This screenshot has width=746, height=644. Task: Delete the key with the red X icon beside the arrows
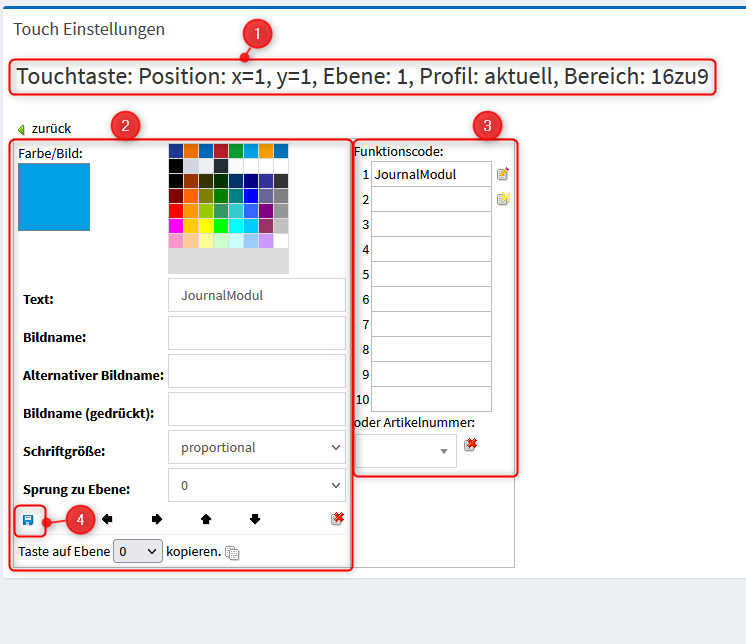pos(338,519)
